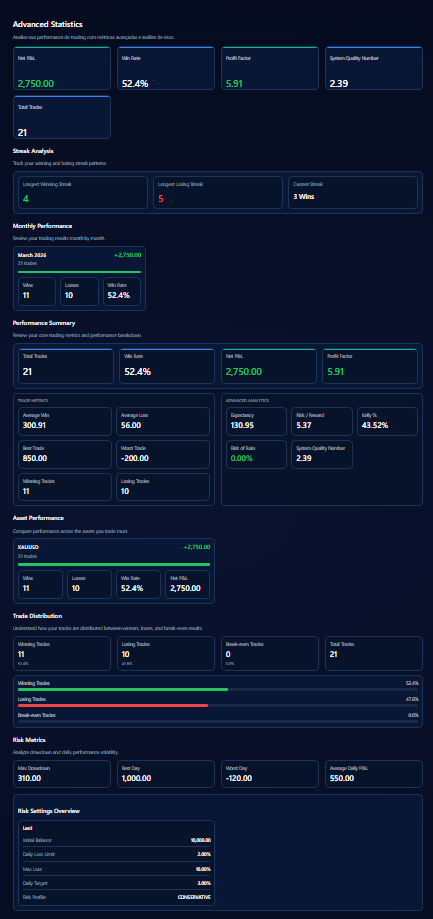This screenshot has height=919, width=433.
Task: Click Winning Trades card in Trade Distribution
Action: (x=62, y=653)
